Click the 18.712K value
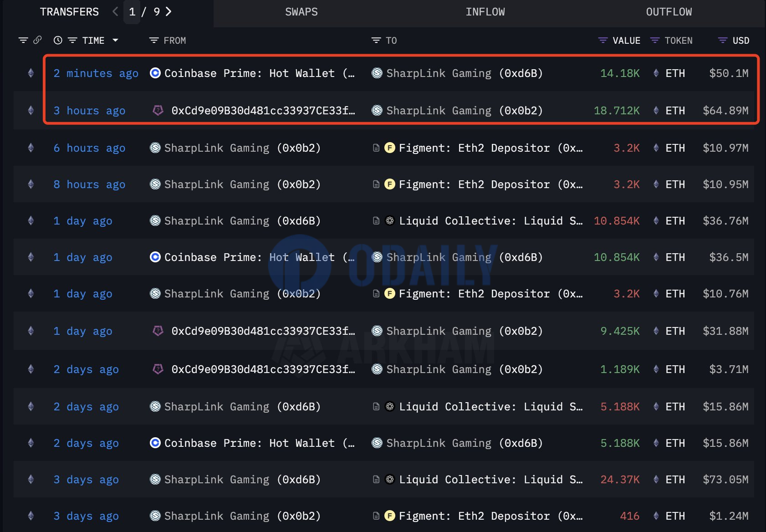The image size is (766, 532). click(617, 111)
